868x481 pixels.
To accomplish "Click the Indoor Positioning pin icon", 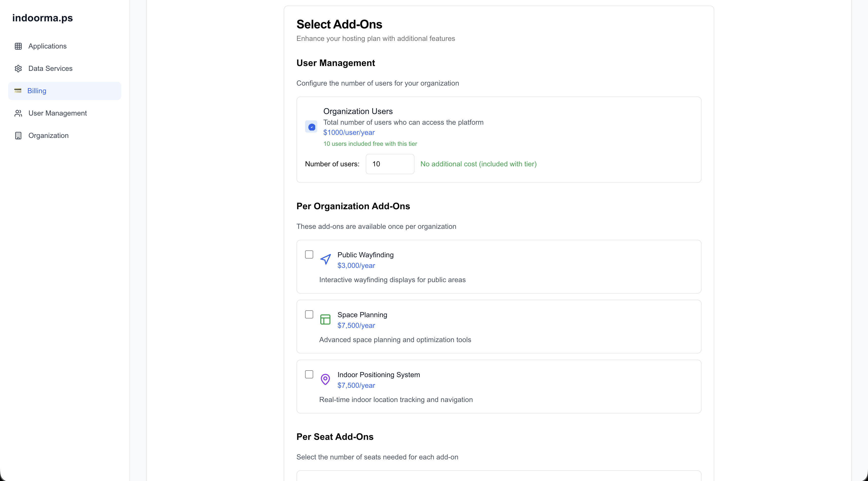I will [x=325, y=379].
